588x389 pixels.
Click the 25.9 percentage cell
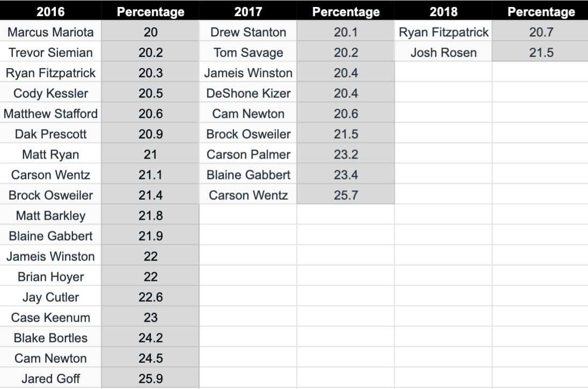click(150, 378)
